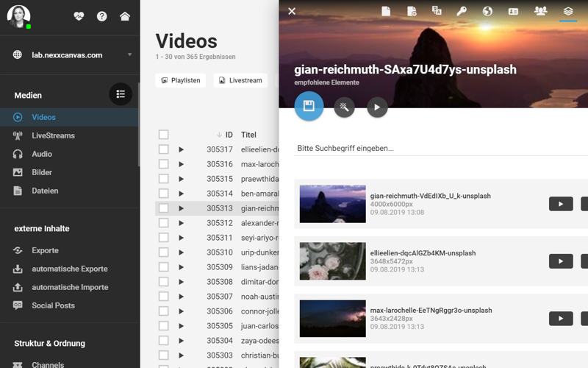Check the box for video 305311

pos(163,237)
